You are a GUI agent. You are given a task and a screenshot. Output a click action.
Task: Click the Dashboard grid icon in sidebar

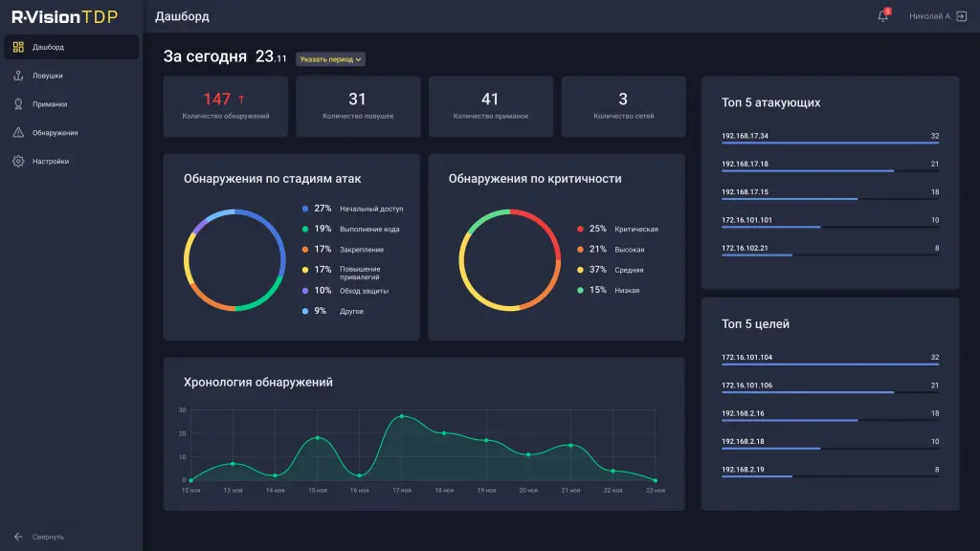[x=18, y=47]
